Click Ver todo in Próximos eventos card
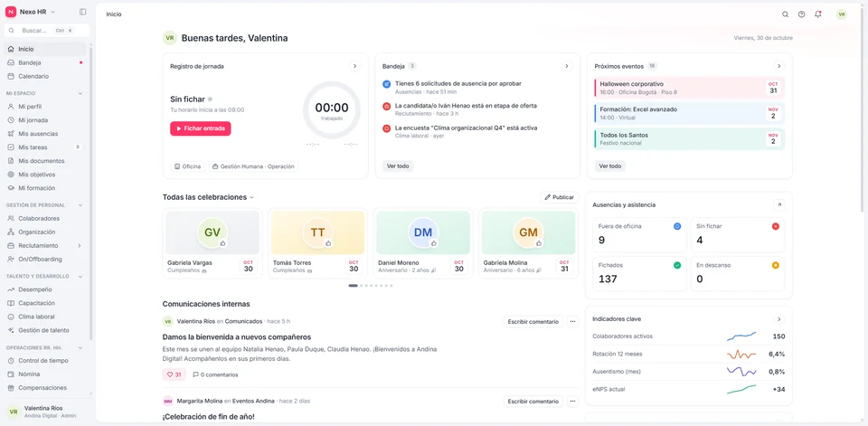Viewport: 868px width, 426px height. [x=610, y=166]
